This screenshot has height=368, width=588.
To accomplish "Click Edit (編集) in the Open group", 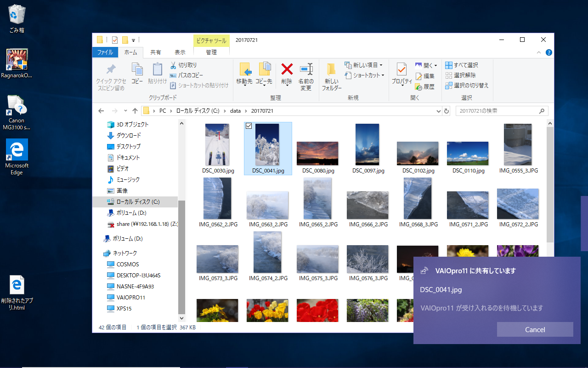I will click(x=425, y=76).
